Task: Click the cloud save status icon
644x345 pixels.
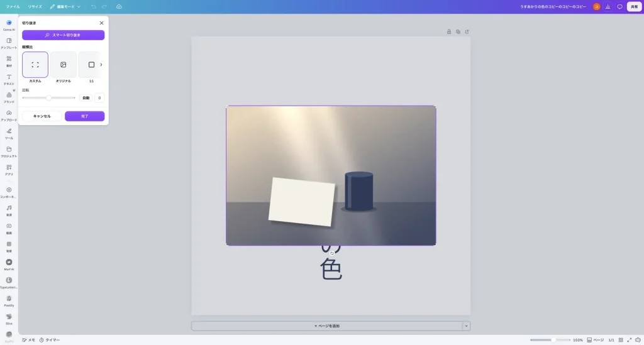Action: (119, 6)
